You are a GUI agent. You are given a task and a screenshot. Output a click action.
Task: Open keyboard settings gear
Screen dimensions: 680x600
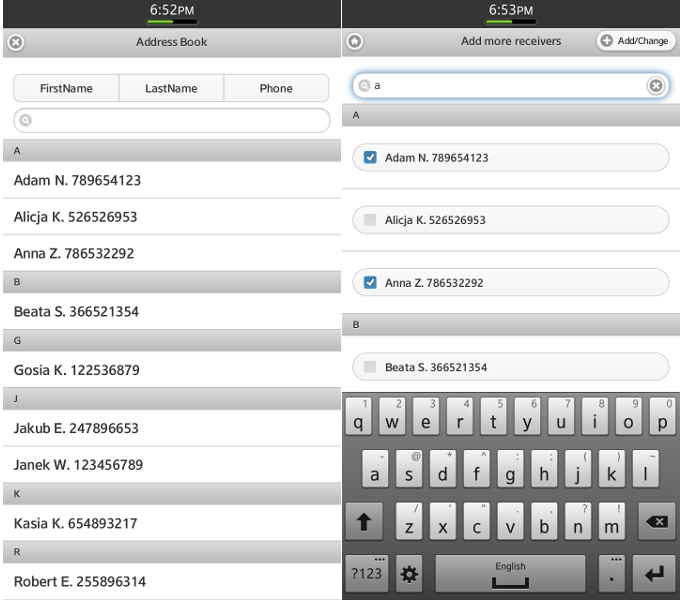410,575
